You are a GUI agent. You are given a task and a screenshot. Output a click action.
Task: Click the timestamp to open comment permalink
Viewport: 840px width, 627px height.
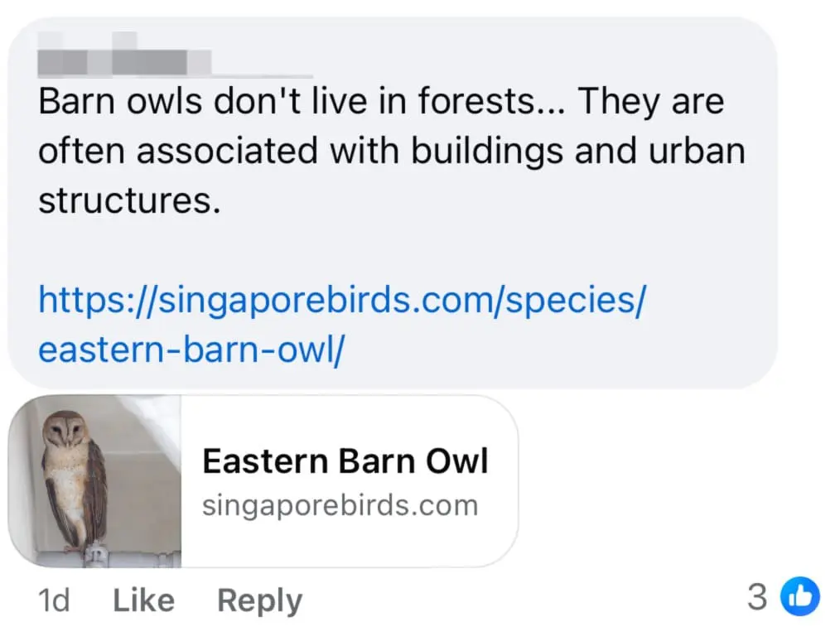tap(53, 600)
